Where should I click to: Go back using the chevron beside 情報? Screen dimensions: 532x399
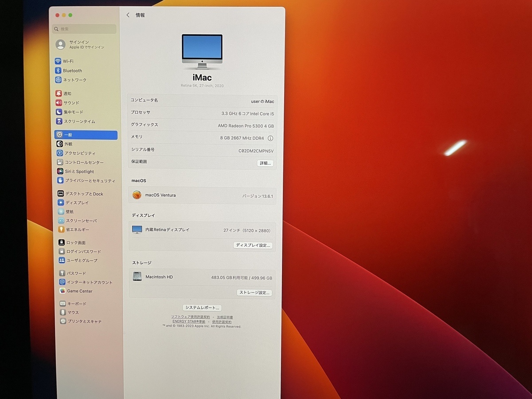click(128, 15)
